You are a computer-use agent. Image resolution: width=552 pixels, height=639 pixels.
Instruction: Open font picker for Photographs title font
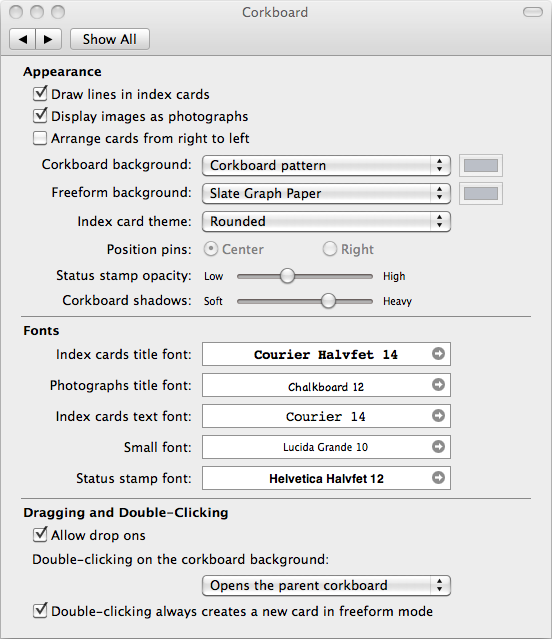tap(438, 385)
